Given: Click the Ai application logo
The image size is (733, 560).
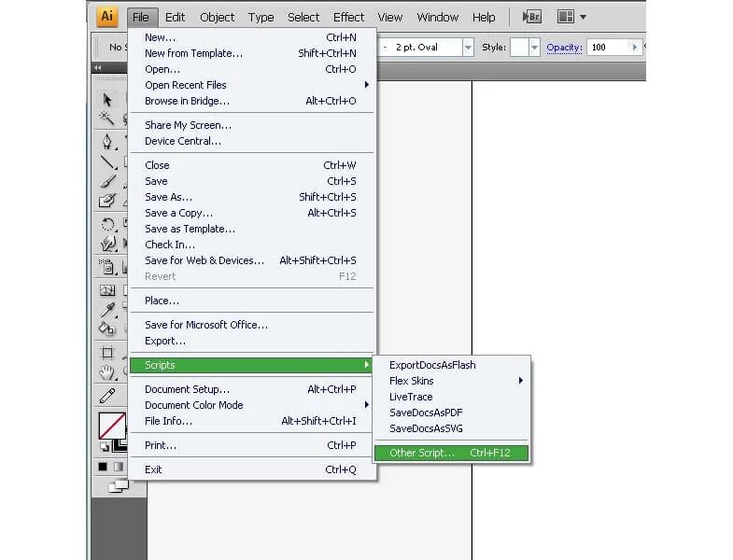Looking at the screenshot, I should click(107, 17).
